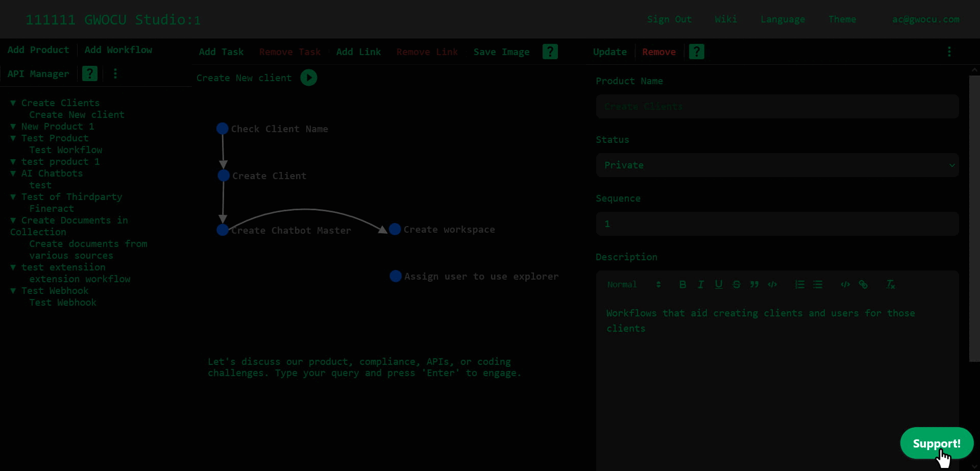Viewport: 980px width, 471px height.
Task: Click the right panel vertical scrollbar
Action: click(974, 218)
